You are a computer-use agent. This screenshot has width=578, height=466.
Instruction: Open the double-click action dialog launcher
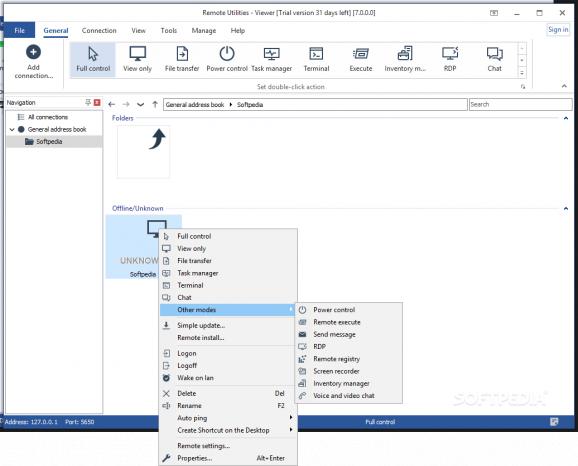click(x=523, y=87)
